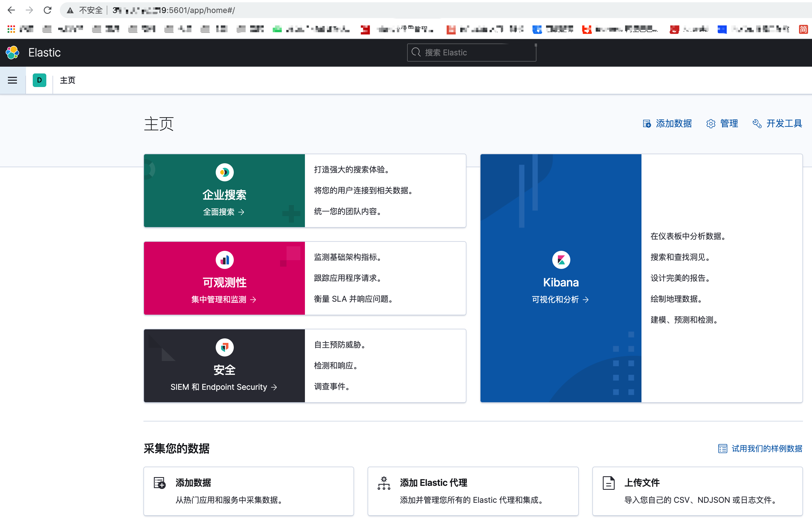This screenshot has width=812, height=522.
Task: Click the 添加数据 icon beside 管理
Action: point(647,123)
